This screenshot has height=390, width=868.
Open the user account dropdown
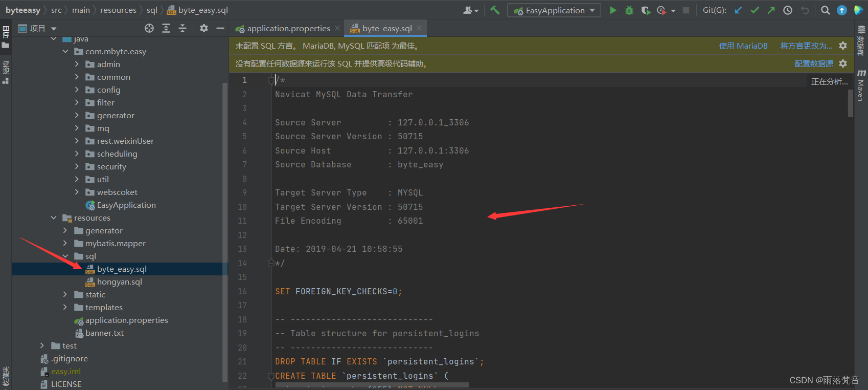point(471,10)
